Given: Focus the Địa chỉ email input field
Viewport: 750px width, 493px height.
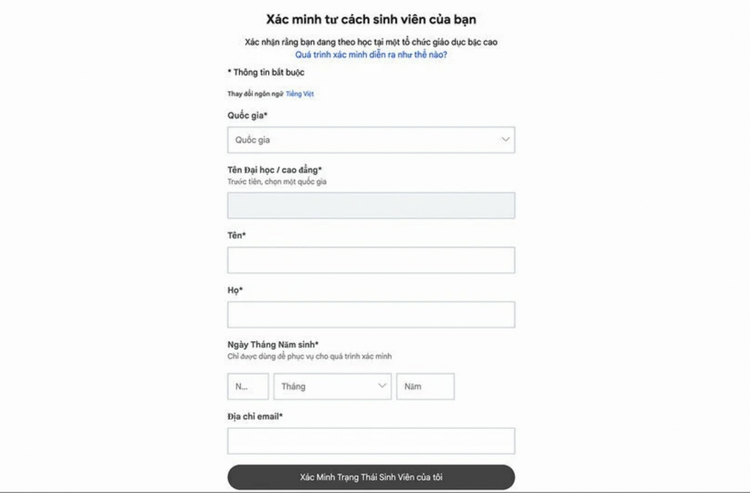Looking at the screenshot, I should coord(371,441).
